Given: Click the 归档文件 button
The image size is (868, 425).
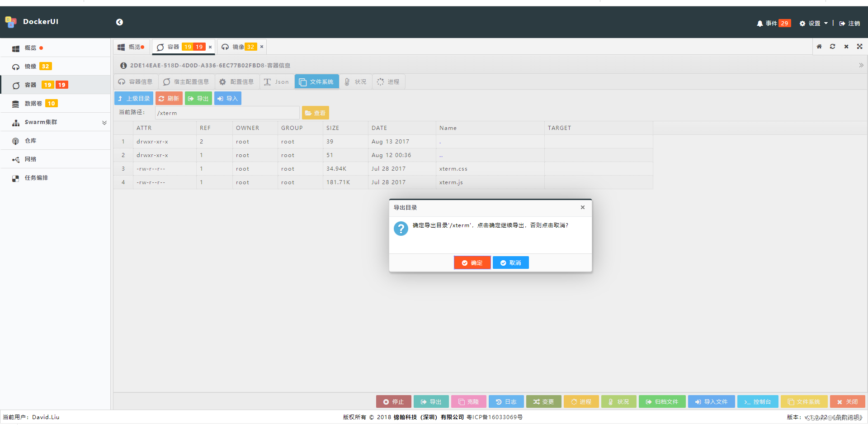Looking at the screenshot, I should tap(662, 401).
